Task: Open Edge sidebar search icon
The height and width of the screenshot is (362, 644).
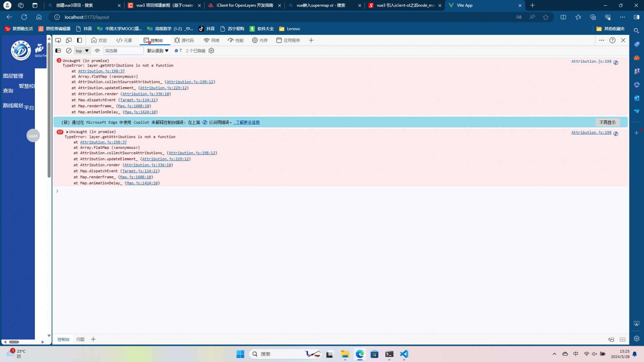Action: [637, 31]
